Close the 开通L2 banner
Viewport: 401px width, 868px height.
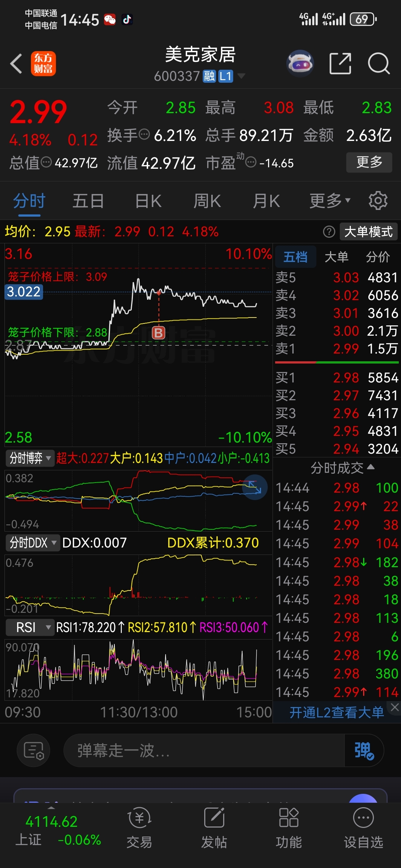[395, 707]
